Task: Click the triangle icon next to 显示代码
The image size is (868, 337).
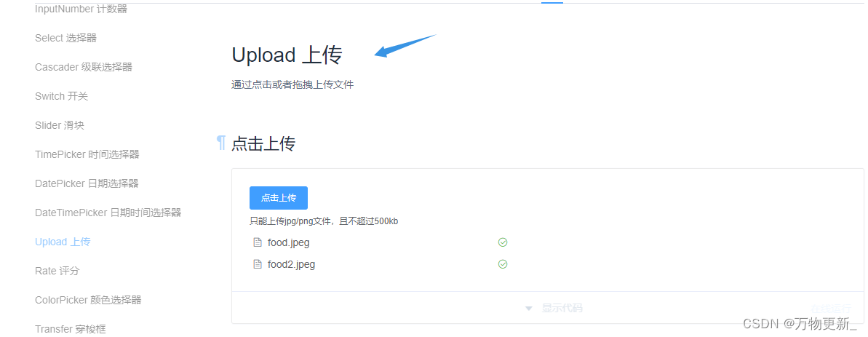Action: [529, 308]
